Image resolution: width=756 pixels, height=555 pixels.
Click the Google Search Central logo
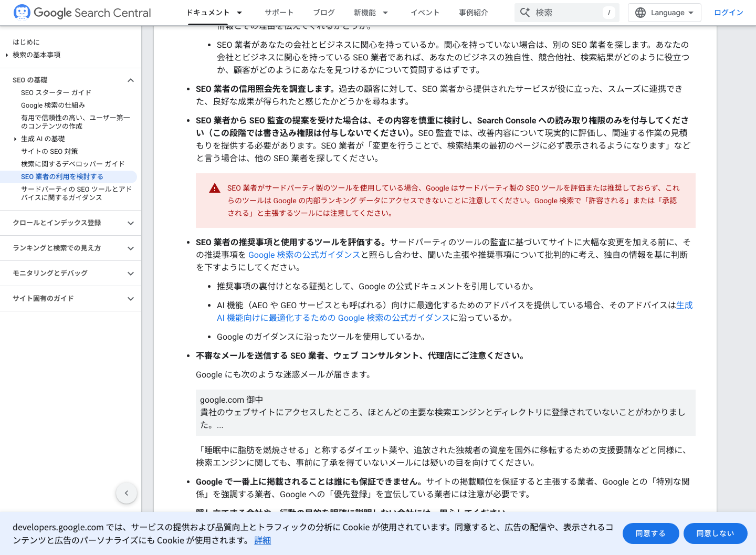tap(82, 13)
